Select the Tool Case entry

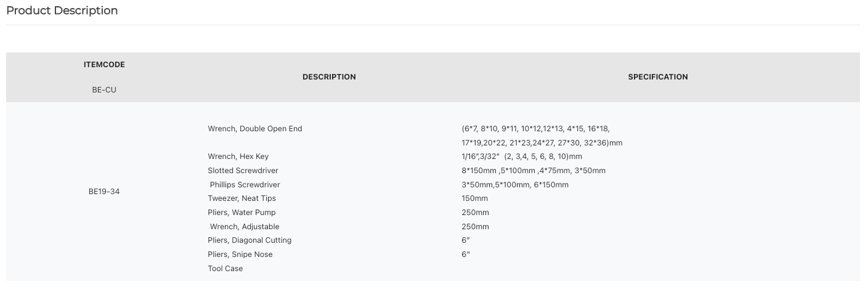coord(225,269)
